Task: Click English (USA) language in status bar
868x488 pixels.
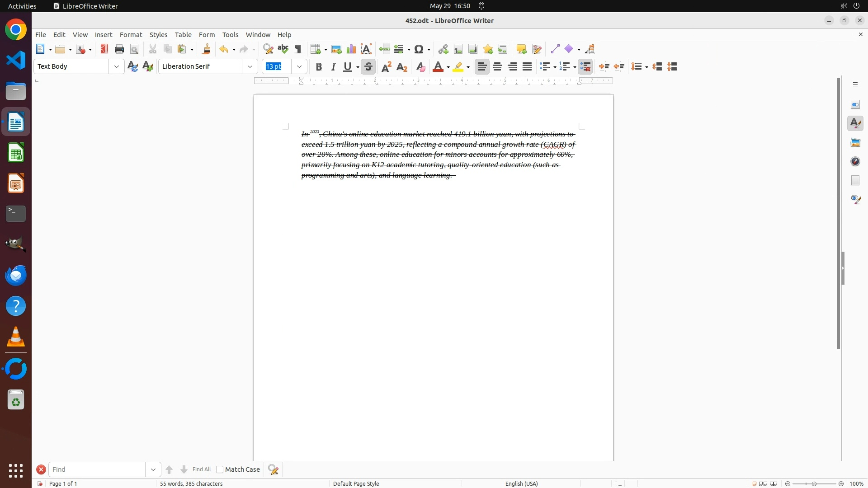Action: pos(521,483)
